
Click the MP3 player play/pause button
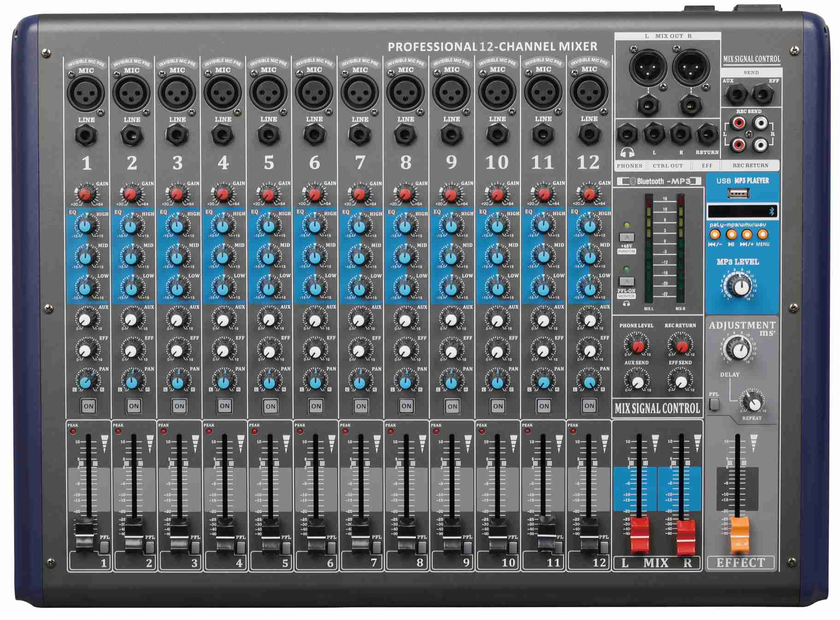click(x=731, y=234)
